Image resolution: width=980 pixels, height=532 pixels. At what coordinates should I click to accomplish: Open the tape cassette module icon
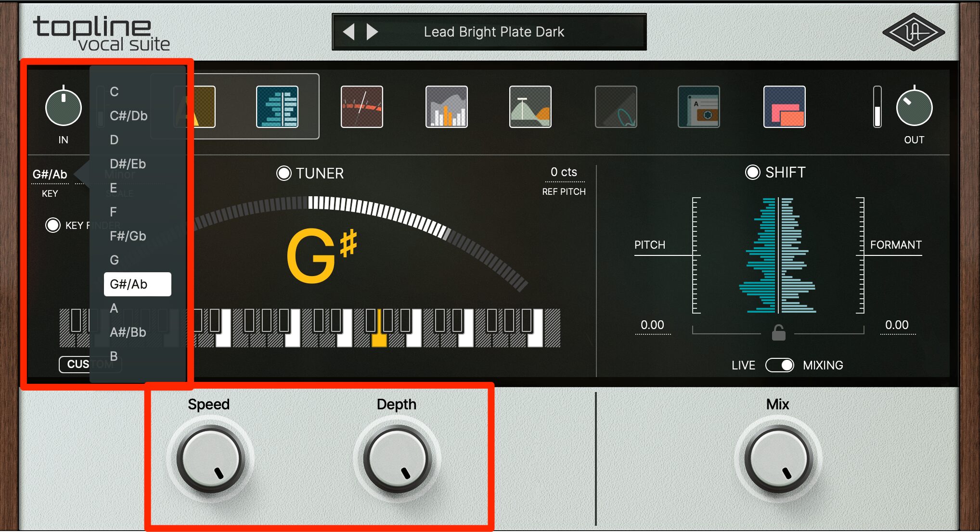[699, 107]
